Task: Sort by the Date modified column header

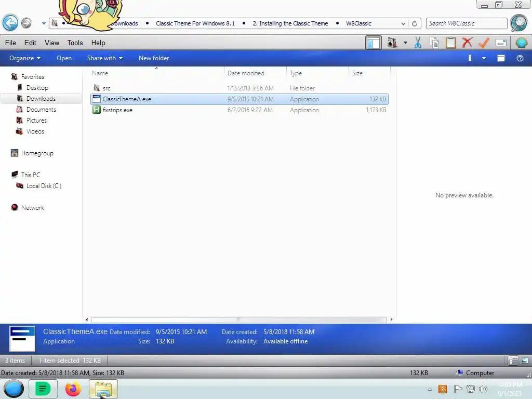Action: click(255, 73)
